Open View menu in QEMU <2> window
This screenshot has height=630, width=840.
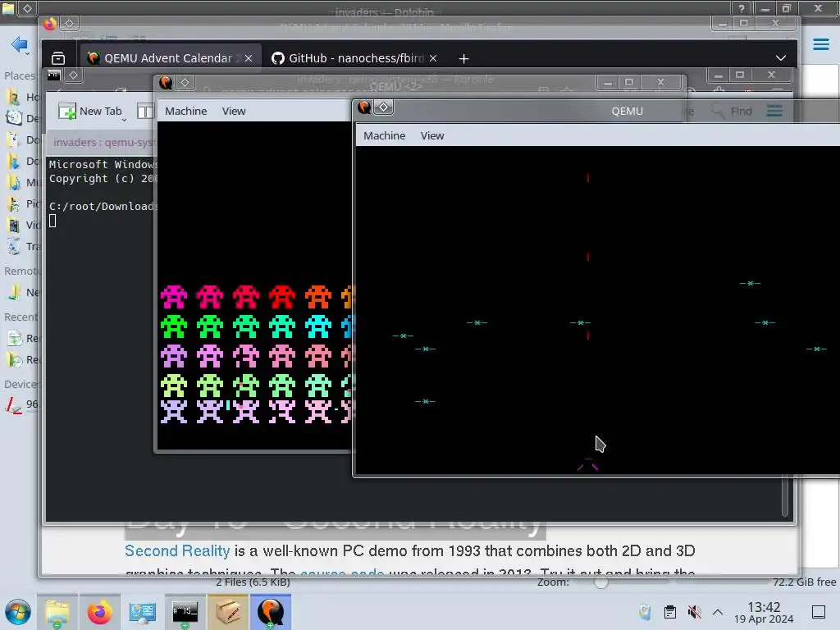click(x=234, y=111)
